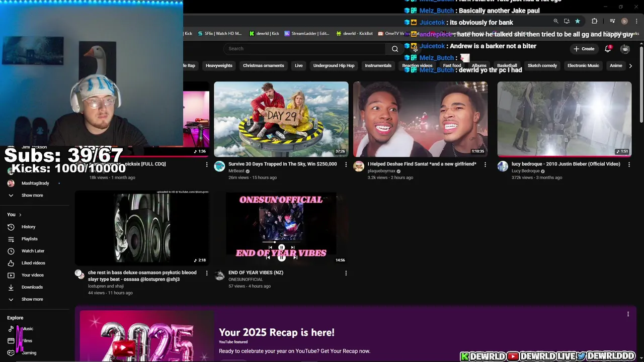Open Films under Explore
Image resolution: width=644 pixels, height=362 pixels.
pos(27,341)
